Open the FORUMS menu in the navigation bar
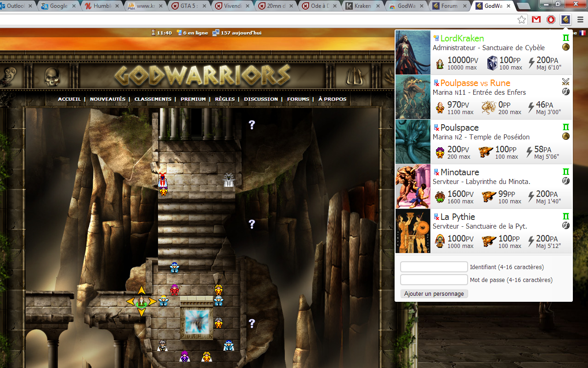The height and width of the screenshot is (368, 588). [x=298, y=99]
